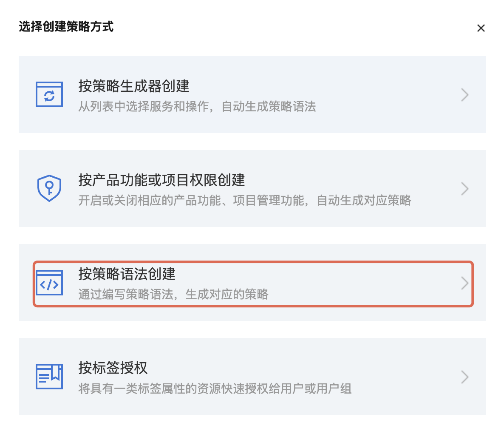
Task: Expand the 按产品功能或项目权限创建 chevron arrow
Action: coord(464,188)
